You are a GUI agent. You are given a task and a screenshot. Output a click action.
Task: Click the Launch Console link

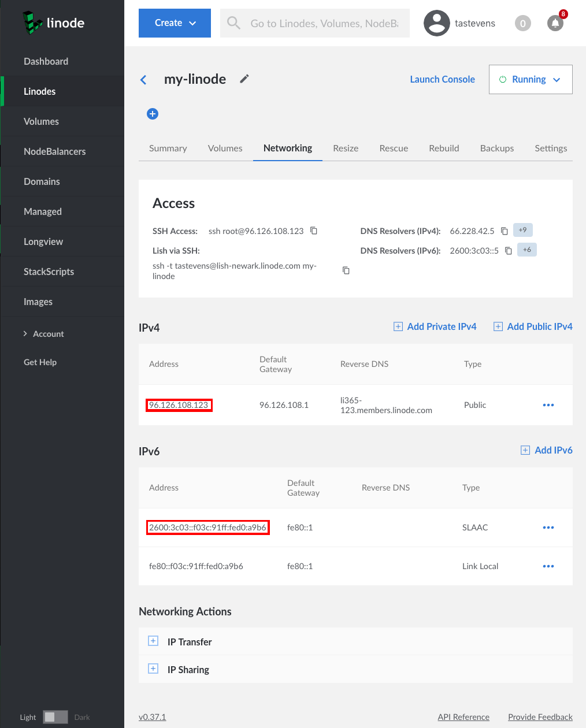(442, 80)
